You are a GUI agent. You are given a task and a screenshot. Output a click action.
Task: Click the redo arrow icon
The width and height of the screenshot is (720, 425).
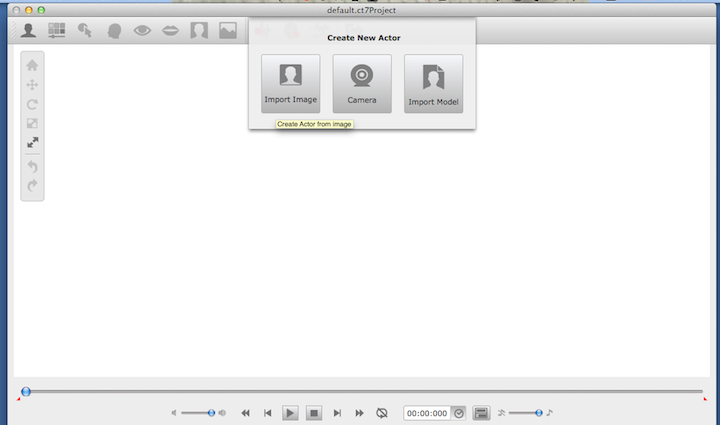pyautogui.click(x=32, y=185)
